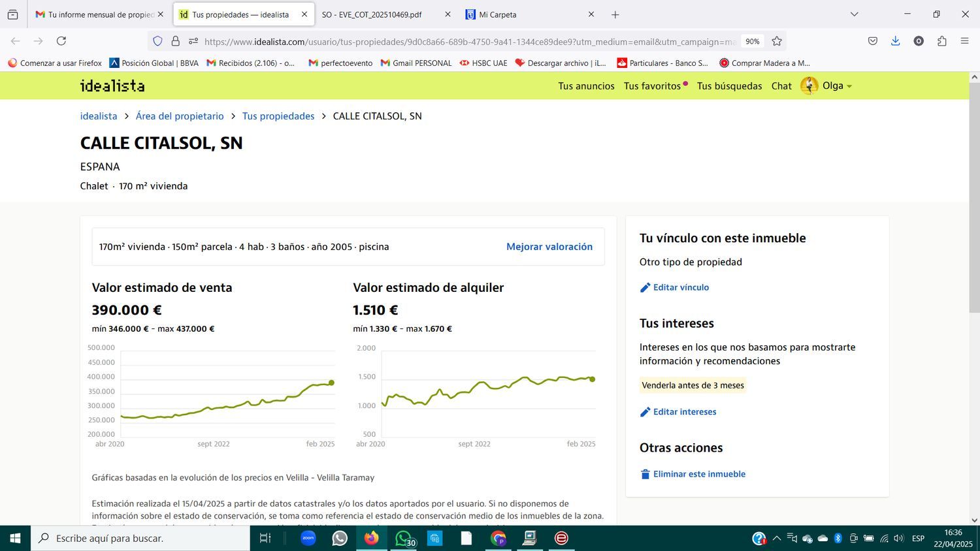Click the 1.510 € estimated rent value

pos(376,310)
